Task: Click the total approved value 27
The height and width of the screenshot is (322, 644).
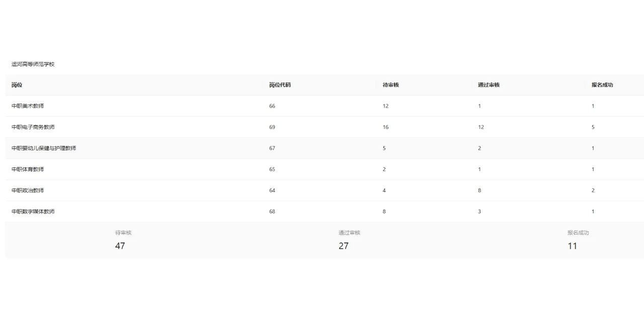Action: pyautogui.click(x=343, y=246)
